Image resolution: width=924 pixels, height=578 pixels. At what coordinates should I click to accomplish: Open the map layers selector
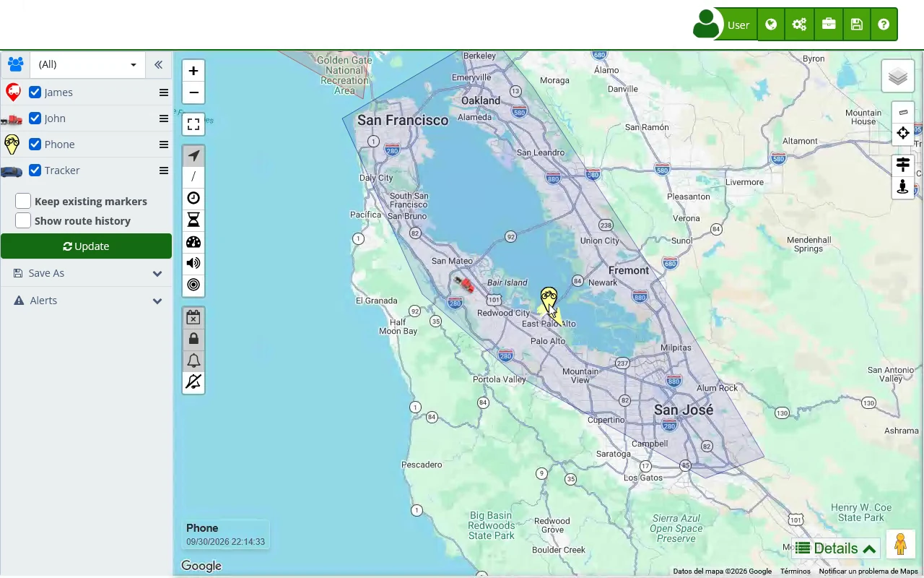pyautogui.click(x=898, y=76)
